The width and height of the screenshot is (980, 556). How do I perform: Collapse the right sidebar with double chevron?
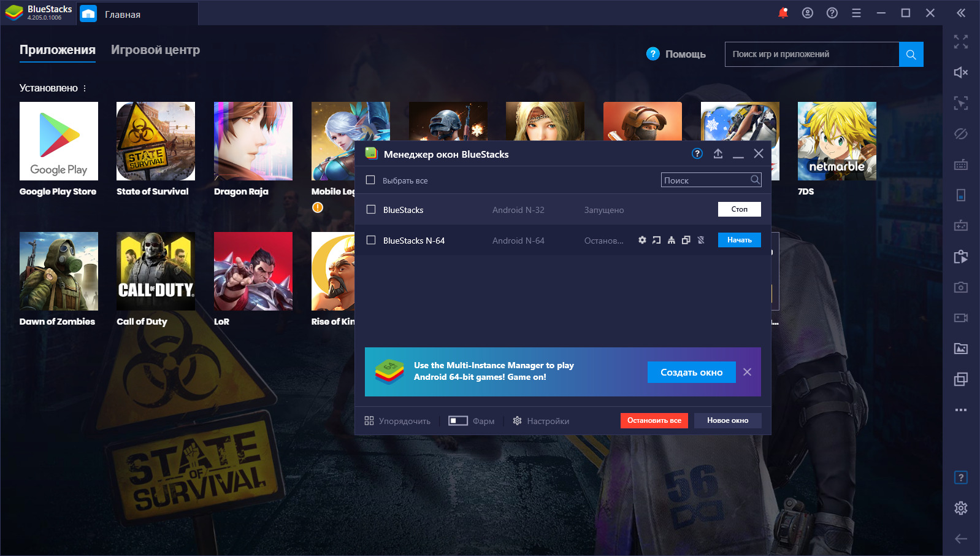961,13
